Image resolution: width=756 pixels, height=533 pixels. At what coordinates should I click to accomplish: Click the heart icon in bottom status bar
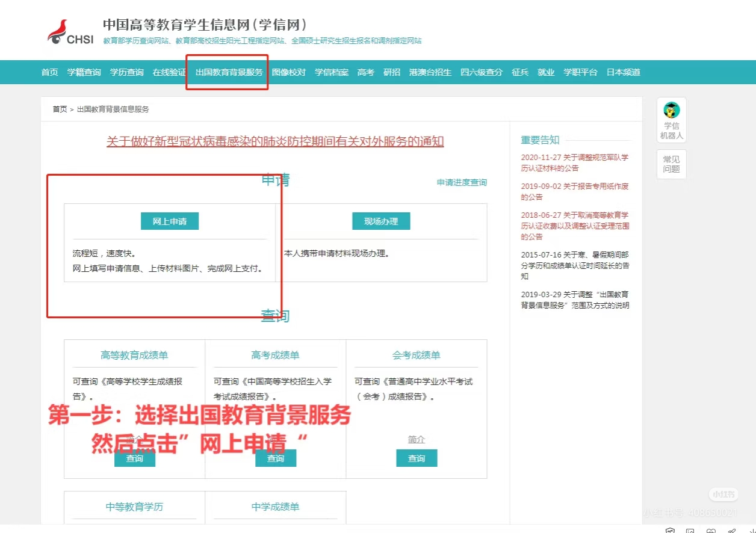click(711, 531)
